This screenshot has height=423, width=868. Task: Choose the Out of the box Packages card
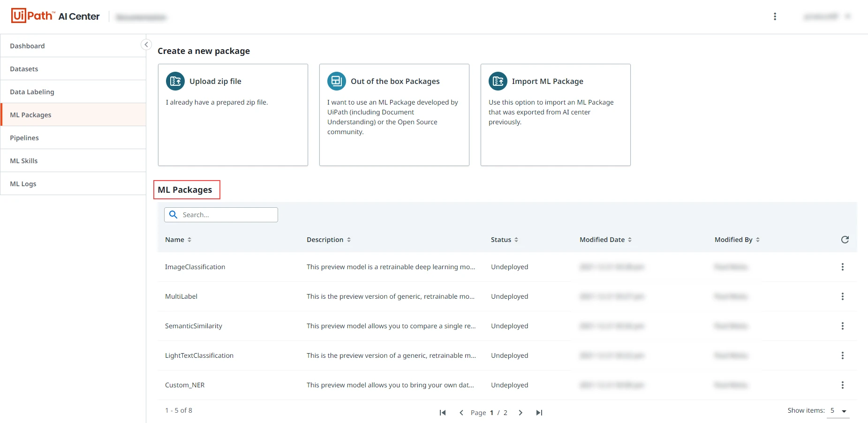[394, 115]
